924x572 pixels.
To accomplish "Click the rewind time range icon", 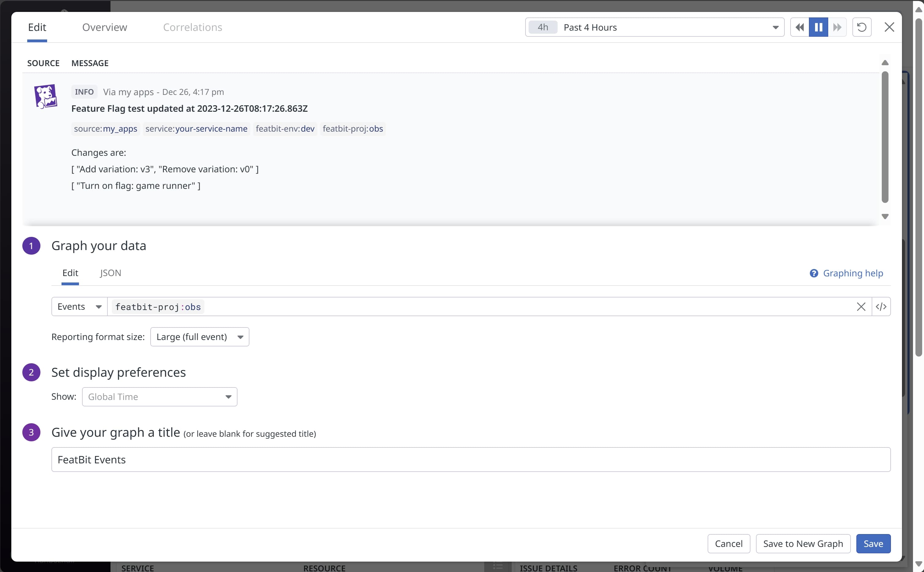I will (799, 27).
